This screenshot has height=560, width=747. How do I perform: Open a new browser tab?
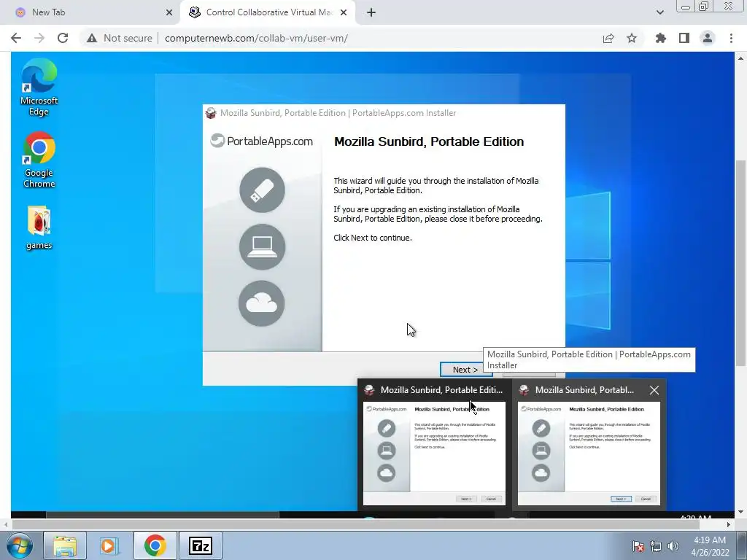pos(371,12)
